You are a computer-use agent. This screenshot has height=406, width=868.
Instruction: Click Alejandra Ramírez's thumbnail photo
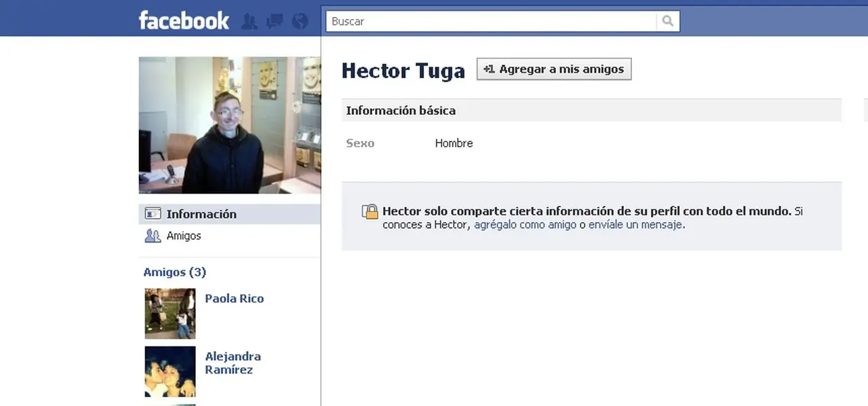point(170,372)
